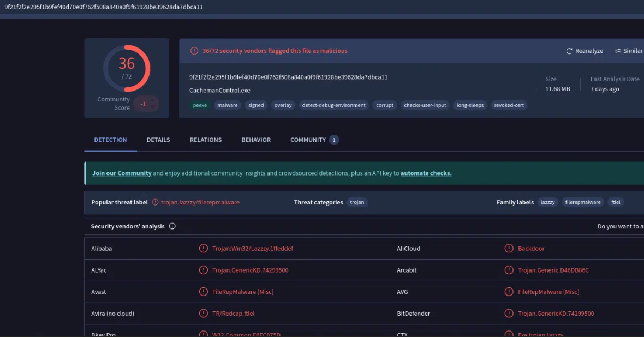
Task: Click the warning icon beside popular threat label
Action: [156, 202]
